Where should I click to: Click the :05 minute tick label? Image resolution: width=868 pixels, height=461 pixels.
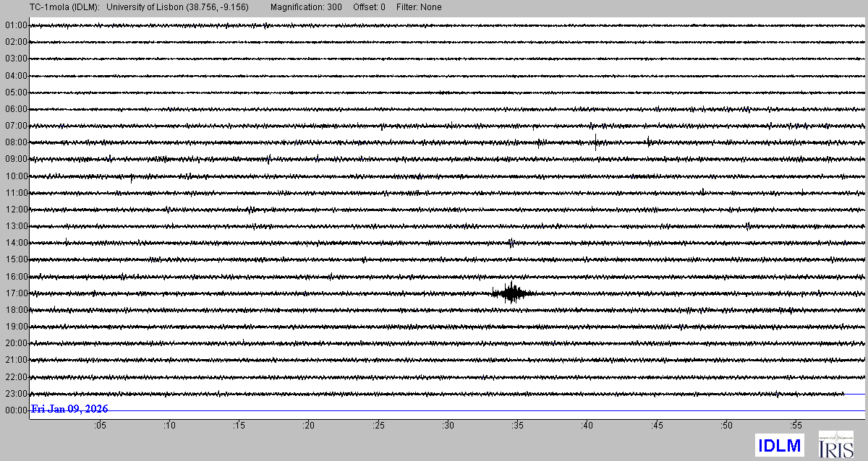click(100, 426)
